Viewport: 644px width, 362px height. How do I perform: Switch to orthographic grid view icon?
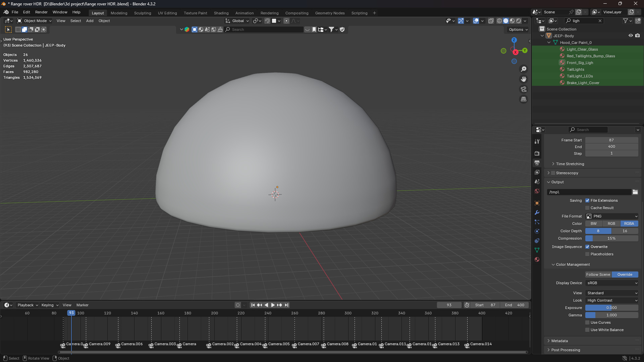coord(524,99)
